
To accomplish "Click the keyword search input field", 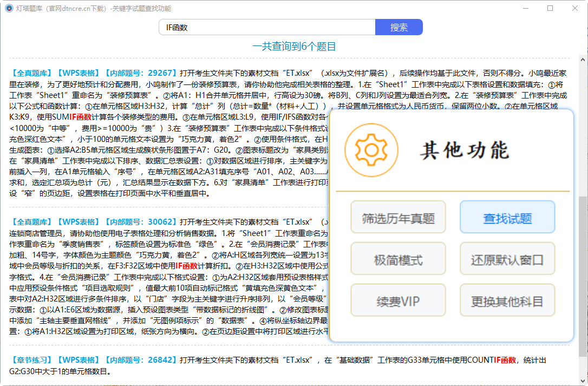I will [x=267, y=27].
